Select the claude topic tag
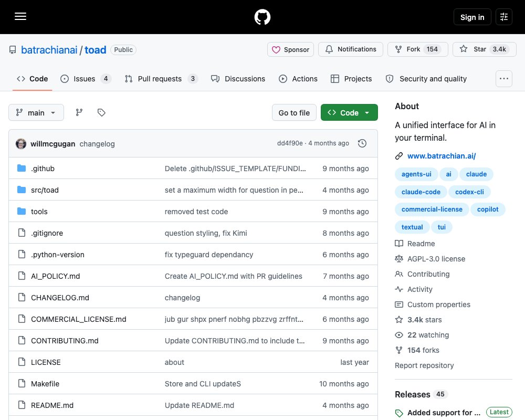525x420 pixels. coord(476,174)
